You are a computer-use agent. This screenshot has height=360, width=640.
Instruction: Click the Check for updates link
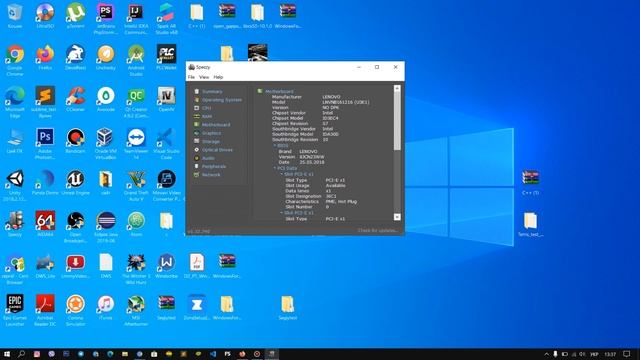tap(377, 231)
